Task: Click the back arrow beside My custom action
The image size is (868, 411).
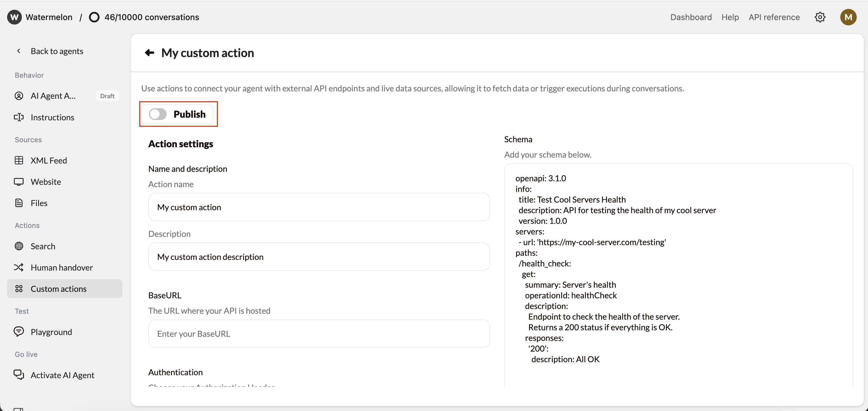Action: (149, 53)
